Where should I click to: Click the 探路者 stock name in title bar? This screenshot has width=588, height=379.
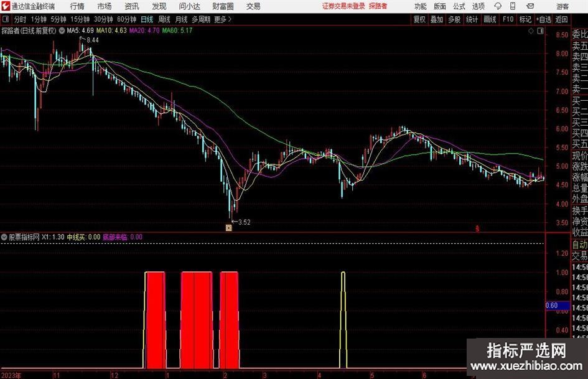click(378, 6)
